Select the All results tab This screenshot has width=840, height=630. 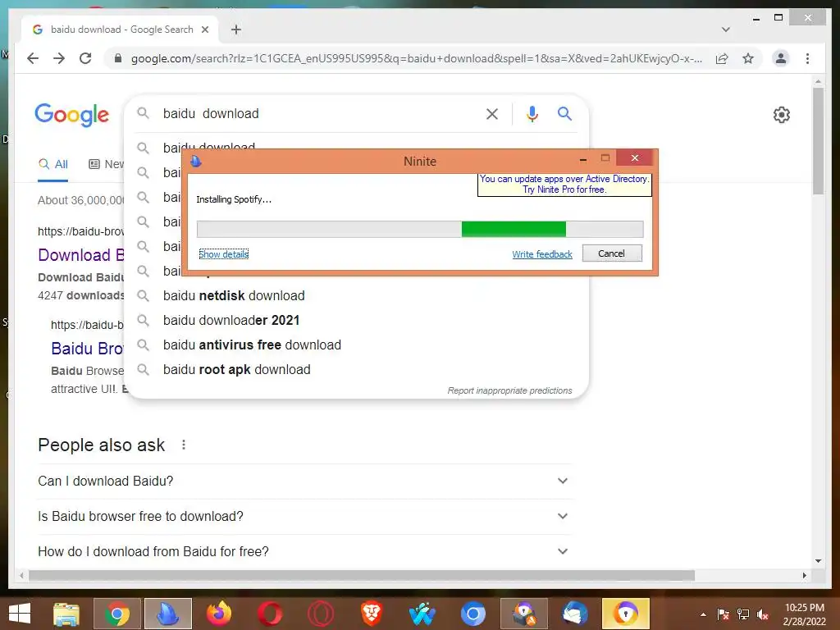53,164
